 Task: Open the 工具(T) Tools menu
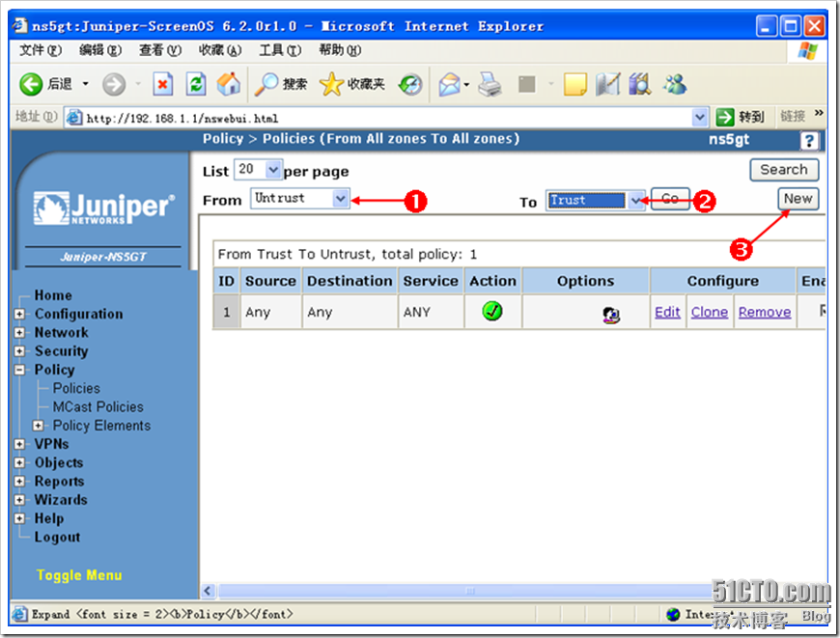(280, 50)
